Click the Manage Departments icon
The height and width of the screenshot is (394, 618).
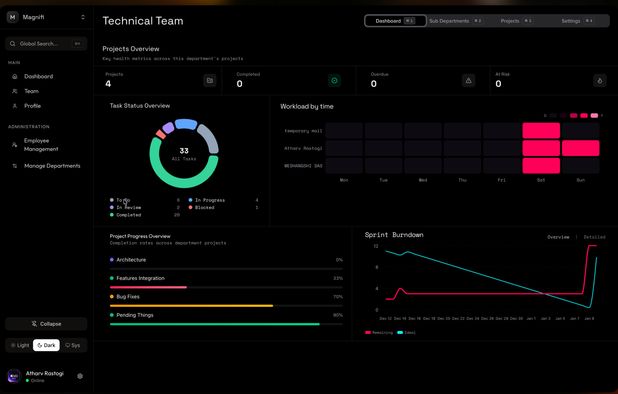click(15, 166)
